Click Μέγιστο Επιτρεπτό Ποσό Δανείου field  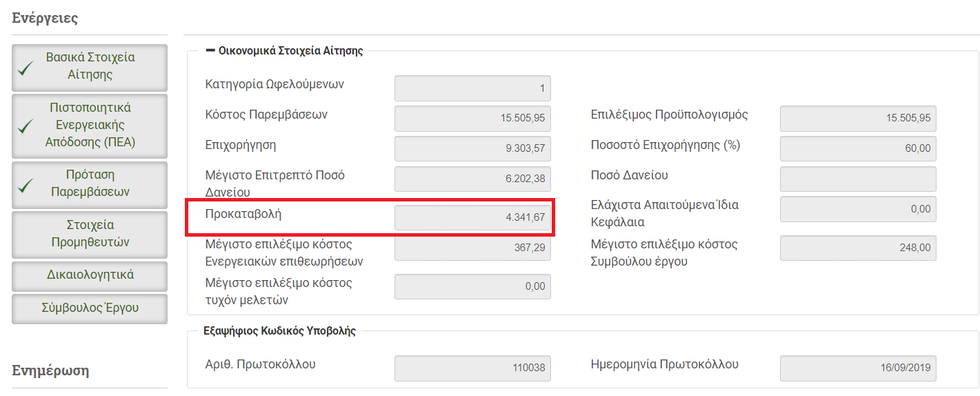coord(472,179)
